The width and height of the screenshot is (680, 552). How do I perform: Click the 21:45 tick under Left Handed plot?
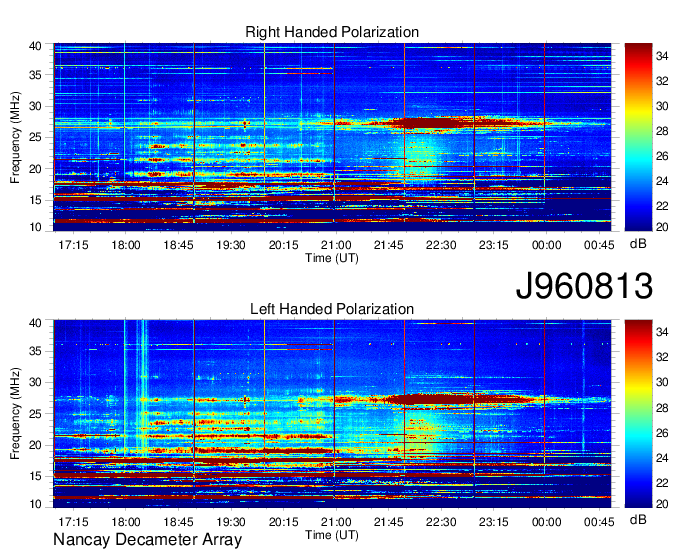coord(389,522)
